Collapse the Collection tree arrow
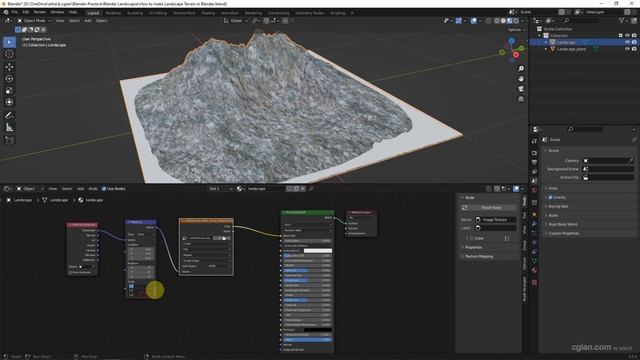This screenshot has height=360, width=640. click(540, 36)
